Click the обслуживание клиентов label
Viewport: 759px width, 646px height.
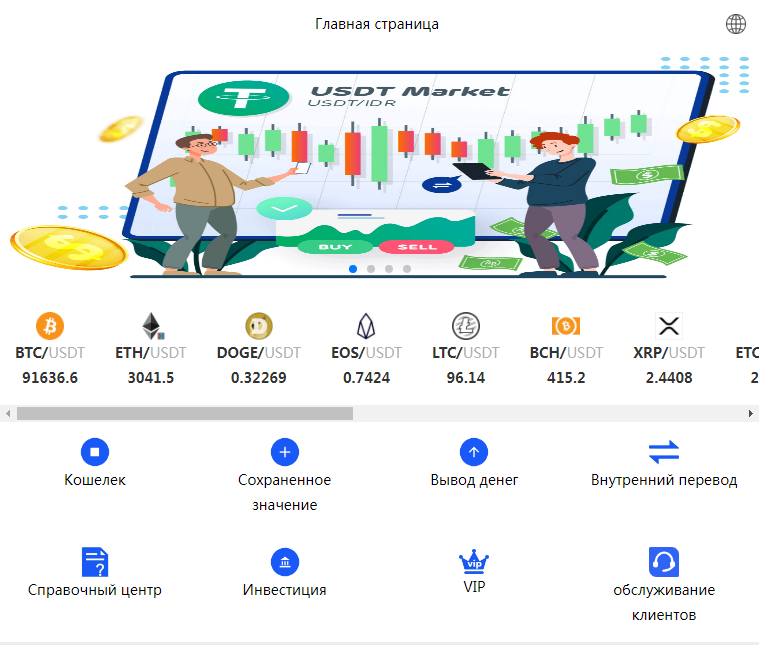coord(664,602)
